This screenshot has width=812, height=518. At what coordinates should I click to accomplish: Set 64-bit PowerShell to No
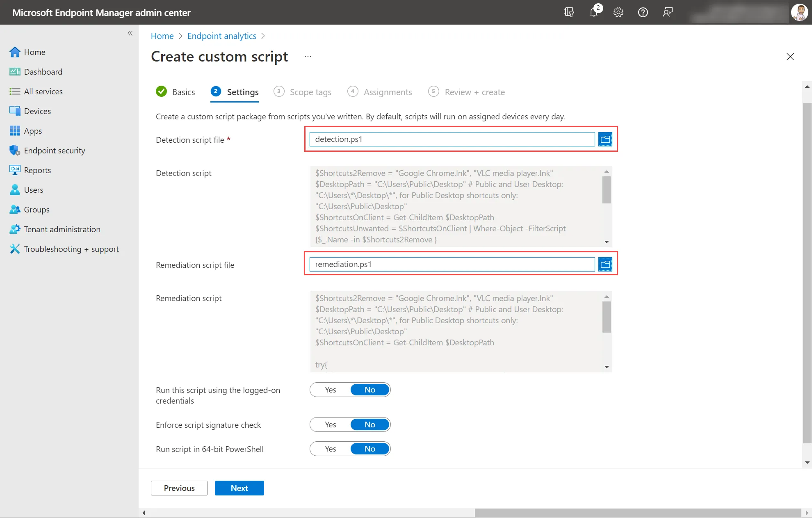370,449
